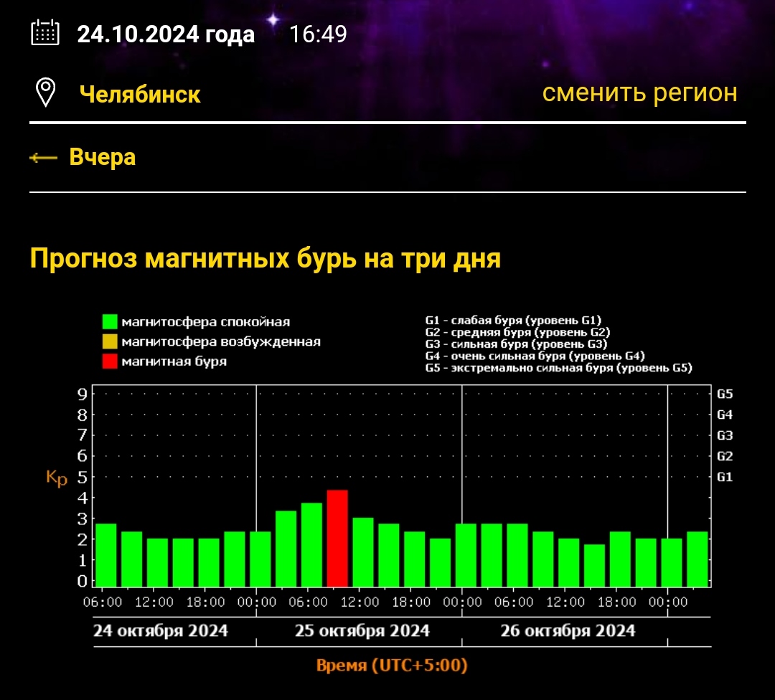Click the calendar icon beside the date
The height and width of the screenshot is (700, 775).
pyautogui.click(x=45, y=32)
